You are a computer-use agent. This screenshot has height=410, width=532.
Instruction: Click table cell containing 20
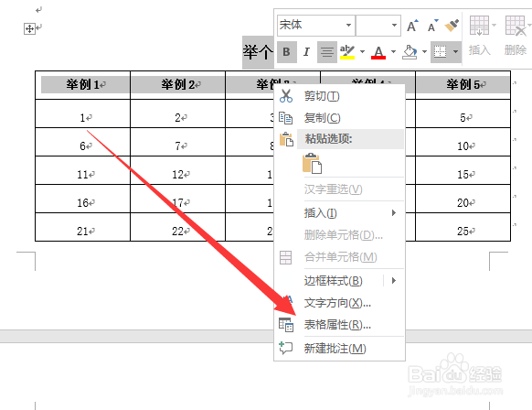pyautogui.click(x=463, y=200)
